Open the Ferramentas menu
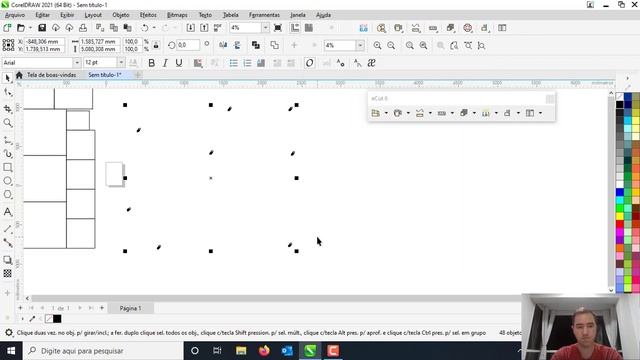 (264, 15)
